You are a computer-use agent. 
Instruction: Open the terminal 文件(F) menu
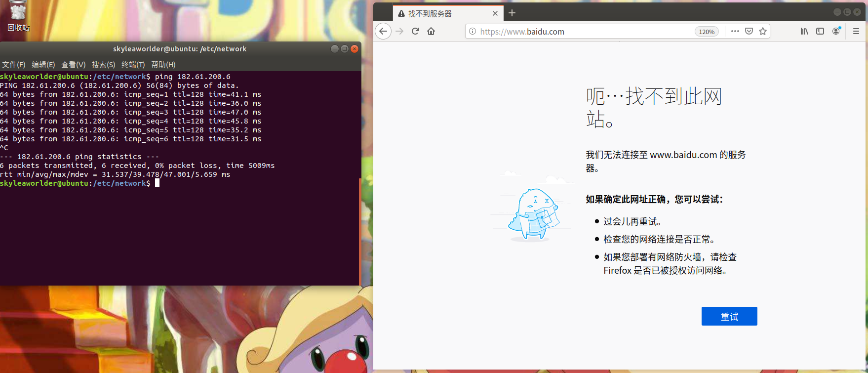click(14, 65)
